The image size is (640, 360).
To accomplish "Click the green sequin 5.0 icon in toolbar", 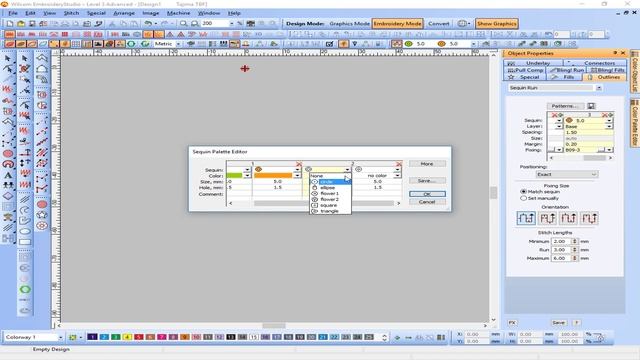I will click(409, 44).
